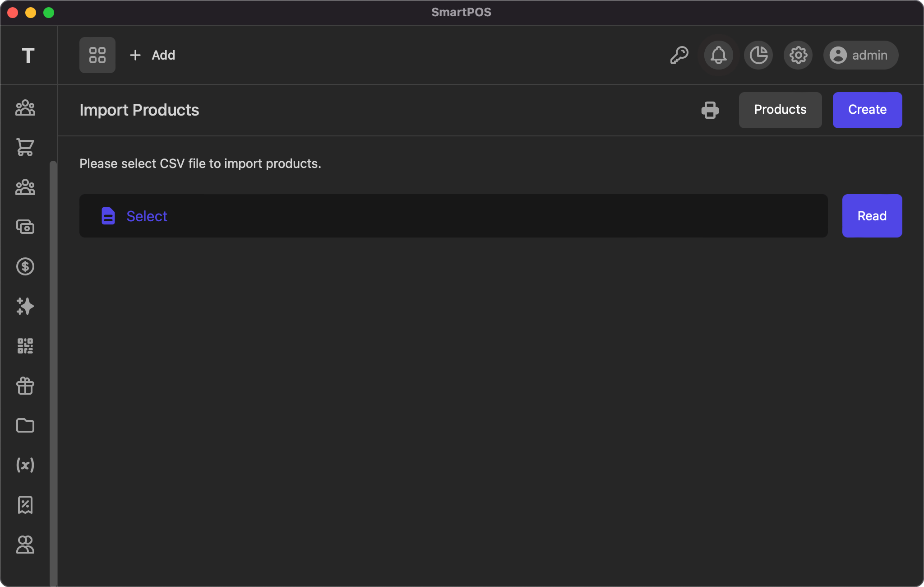
Task: Open the cash/camera sidebar icon
Action: click(25, 227)
